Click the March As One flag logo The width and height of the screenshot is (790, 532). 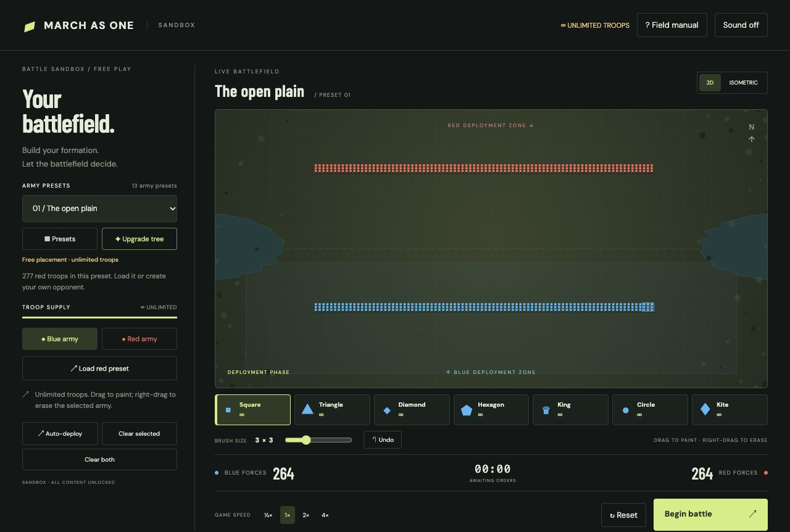[x=30, y=27]
